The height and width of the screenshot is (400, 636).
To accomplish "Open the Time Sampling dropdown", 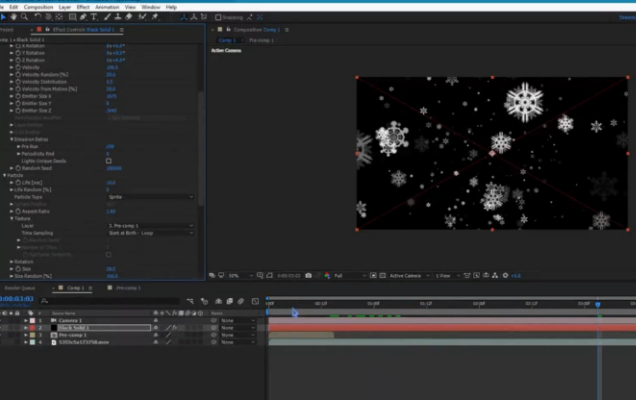I will click(x=150, y=232).
